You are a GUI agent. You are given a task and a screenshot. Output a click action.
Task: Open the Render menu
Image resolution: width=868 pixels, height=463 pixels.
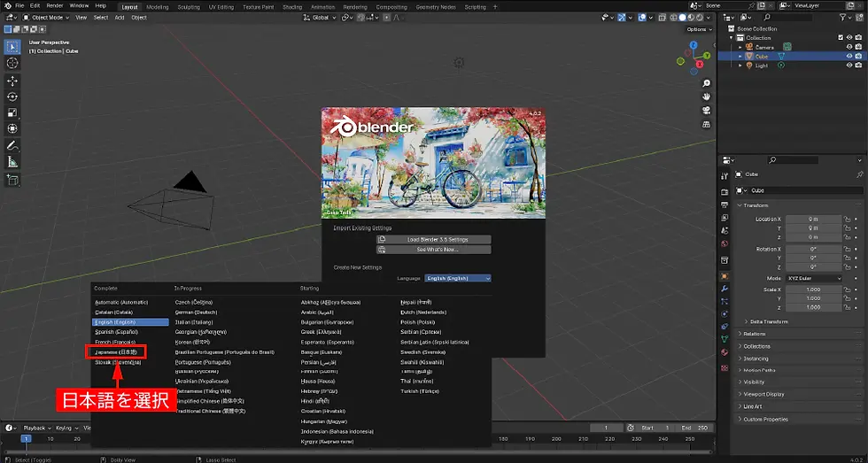(x=55, y=5)
